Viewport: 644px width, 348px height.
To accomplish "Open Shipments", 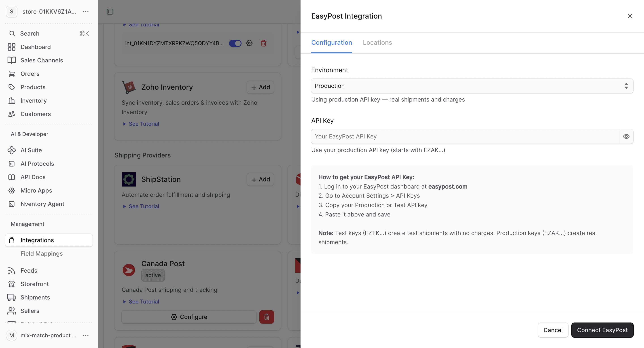I will (x=49, y=297).
